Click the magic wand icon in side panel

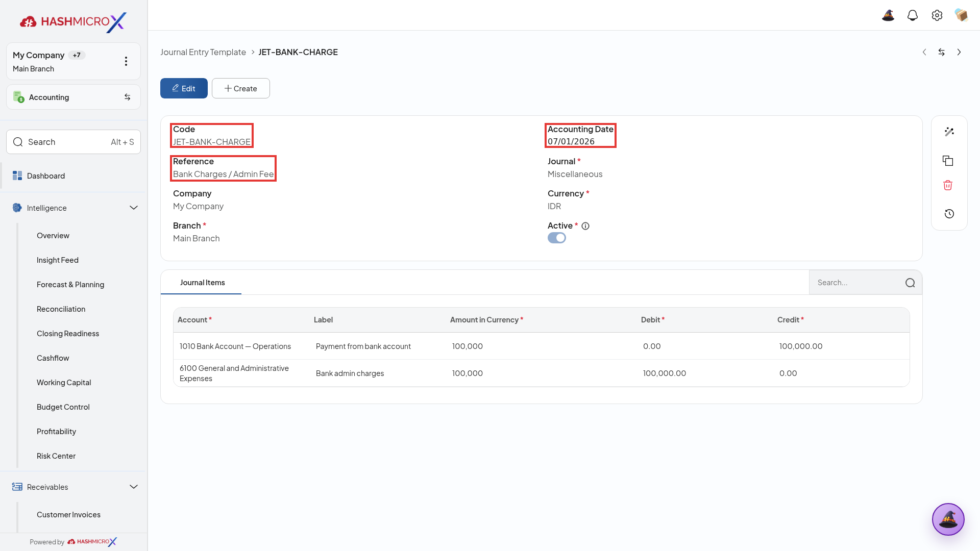coord(949,132)
